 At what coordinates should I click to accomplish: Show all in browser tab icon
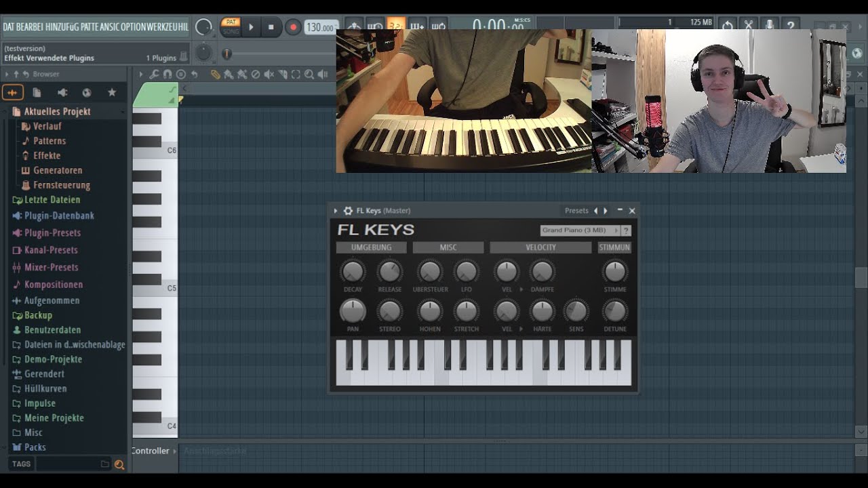[12, 92]
